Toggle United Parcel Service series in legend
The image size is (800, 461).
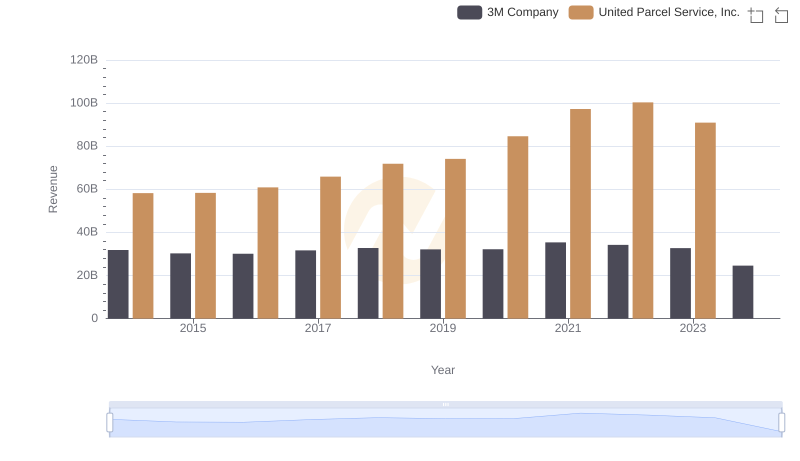point(654,12)
